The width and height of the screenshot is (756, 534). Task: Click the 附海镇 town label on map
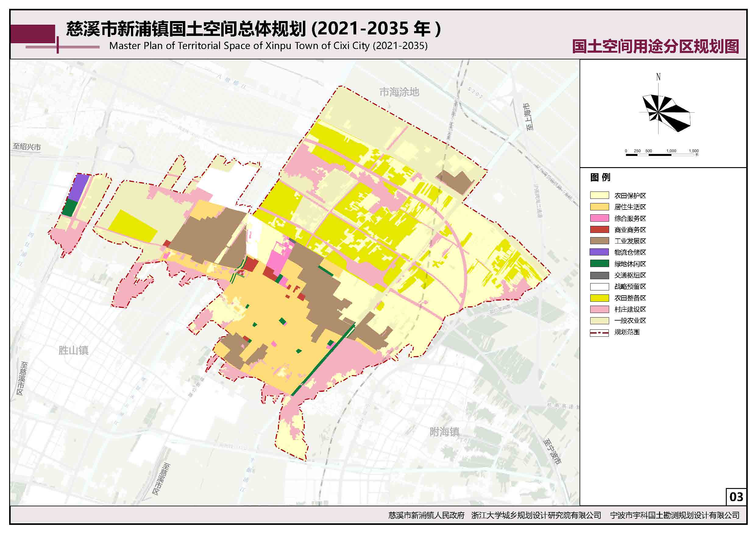coord(444,432)
